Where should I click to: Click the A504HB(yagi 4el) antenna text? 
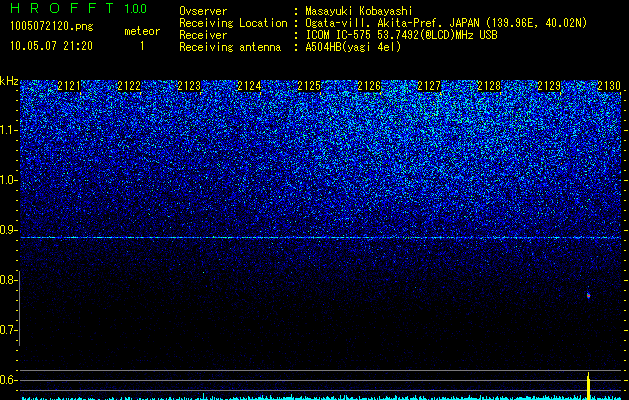pos(353,47)
